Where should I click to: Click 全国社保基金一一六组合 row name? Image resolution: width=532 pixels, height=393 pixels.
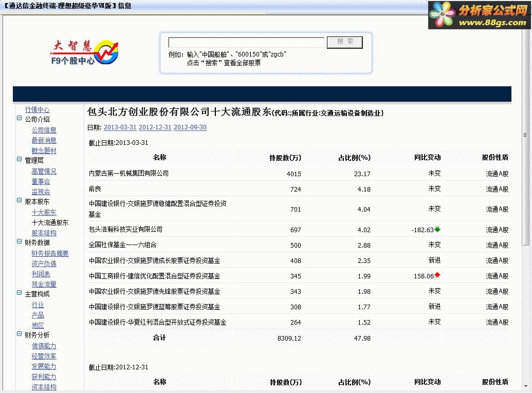[122, 245]
